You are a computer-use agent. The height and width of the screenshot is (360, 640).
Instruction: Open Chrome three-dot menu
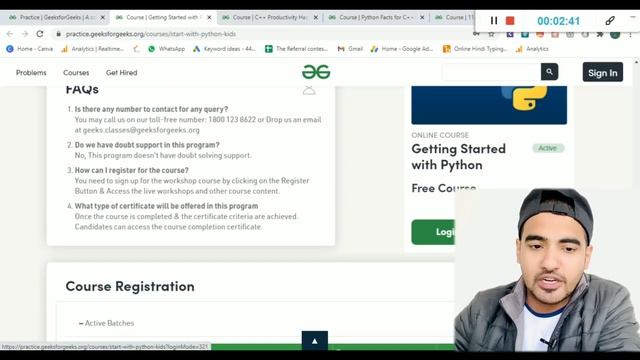pos(630,35)
